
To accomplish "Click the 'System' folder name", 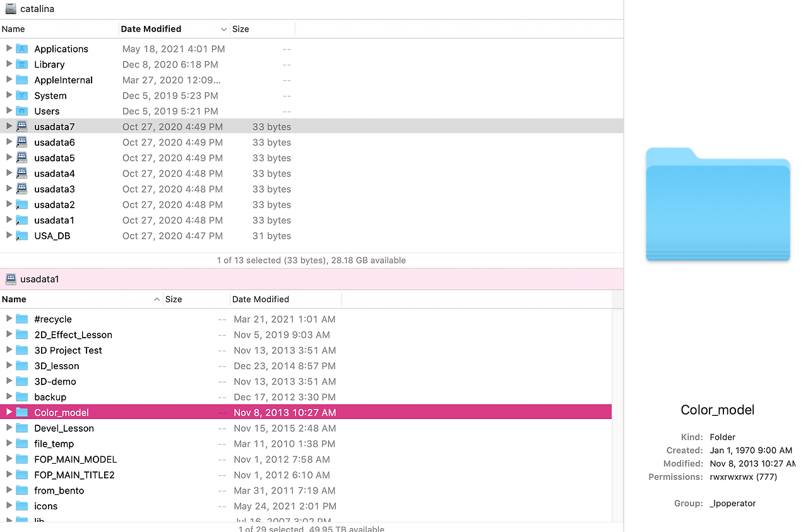I will coord(50,96).
